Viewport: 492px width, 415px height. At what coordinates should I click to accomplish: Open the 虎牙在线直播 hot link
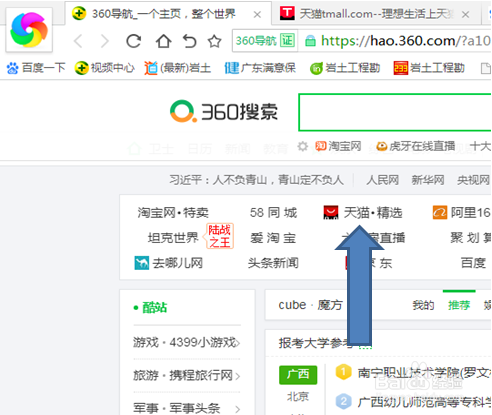pyautogui.click(x=416, y=146)
